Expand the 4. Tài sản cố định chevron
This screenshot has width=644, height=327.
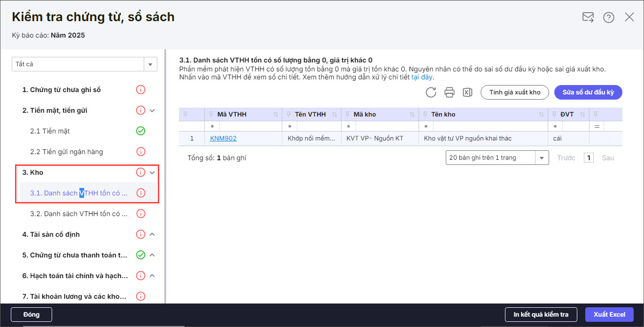152,234
